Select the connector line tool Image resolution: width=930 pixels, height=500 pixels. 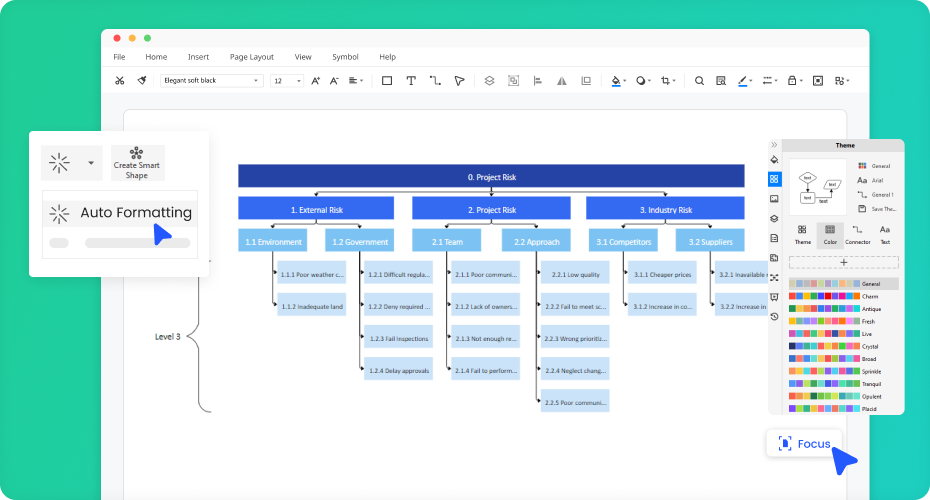pyautogui.click(x=435, y=81)
